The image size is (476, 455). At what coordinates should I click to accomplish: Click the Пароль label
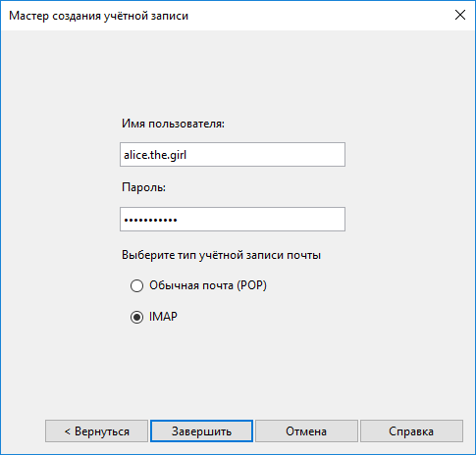[x=143, y=187]
